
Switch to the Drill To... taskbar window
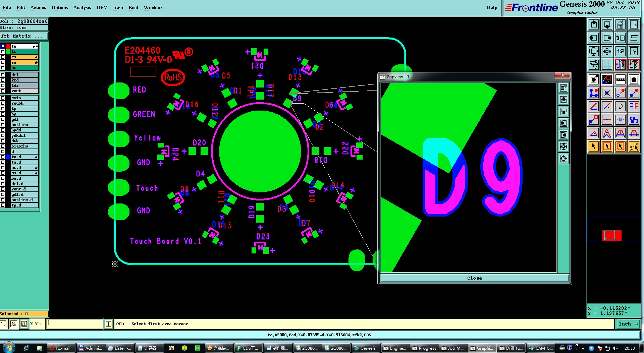(511, 348)
